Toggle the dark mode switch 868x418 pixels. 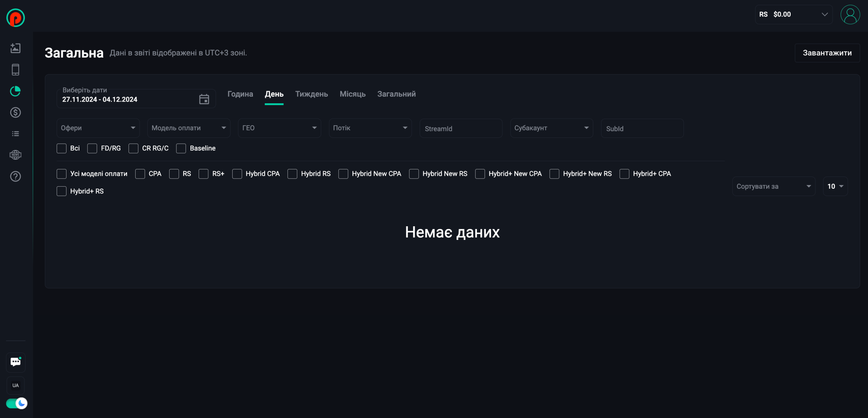pyautogui.click(x=16, y=403)
